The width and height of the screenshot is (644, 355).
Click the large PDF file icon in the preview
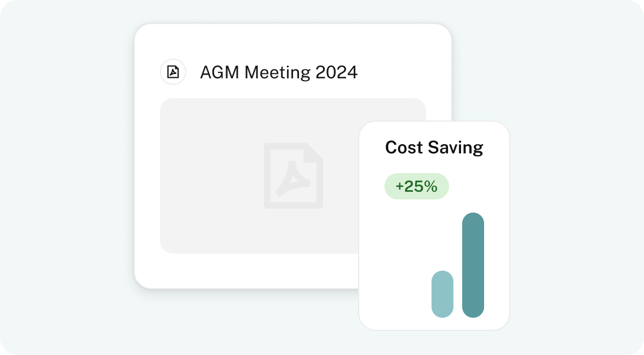click(x=293, y=175)
